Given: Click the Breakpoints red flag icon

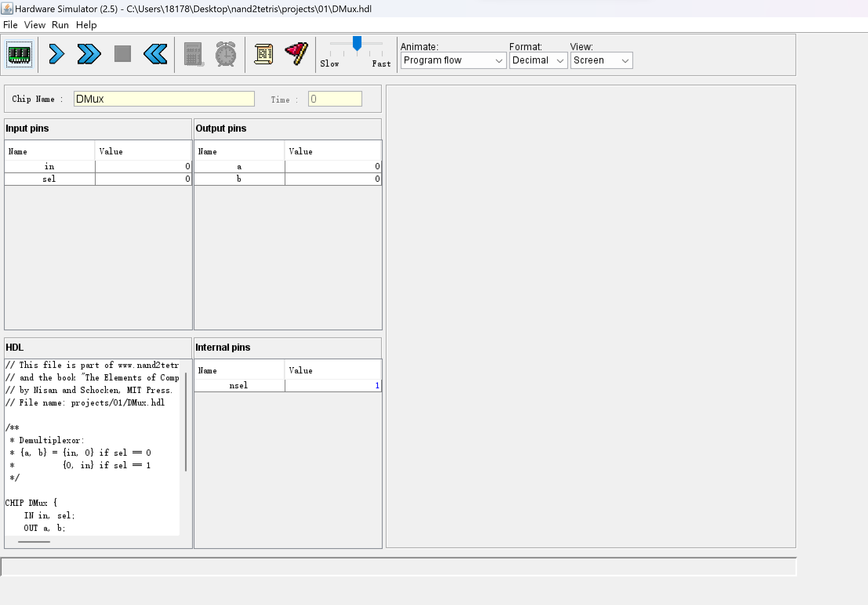Looking at the screenshot, I should (x=296, y=54).
